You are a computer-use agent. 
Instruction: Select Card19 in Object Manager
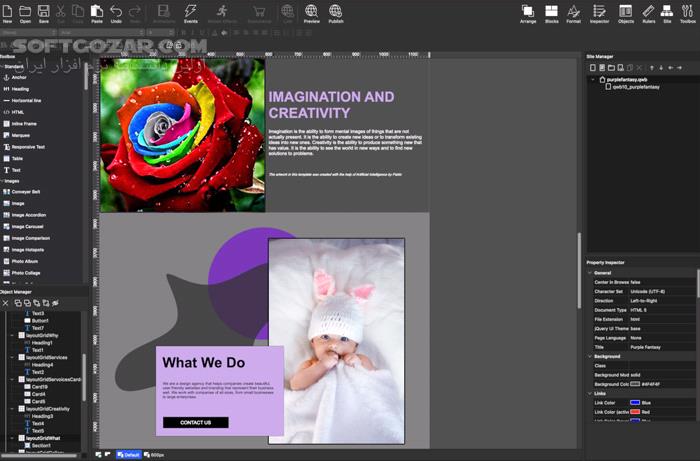(x=36, y=387)
